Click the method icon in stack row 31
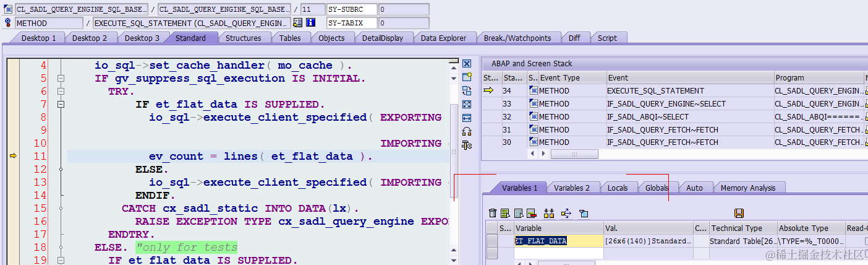Viewport: 868px width, 265px height. click(x=533, y=129)
